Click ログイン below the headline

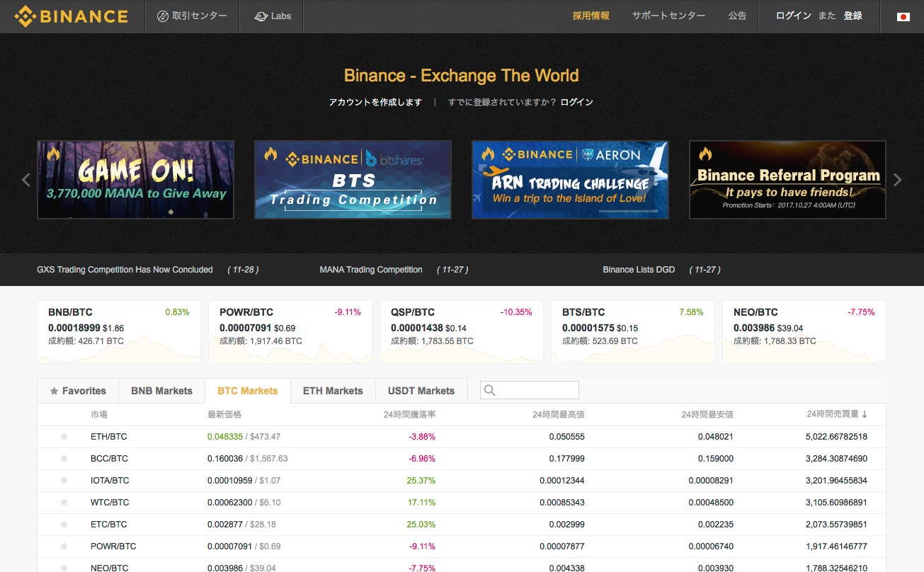(576, 102)
